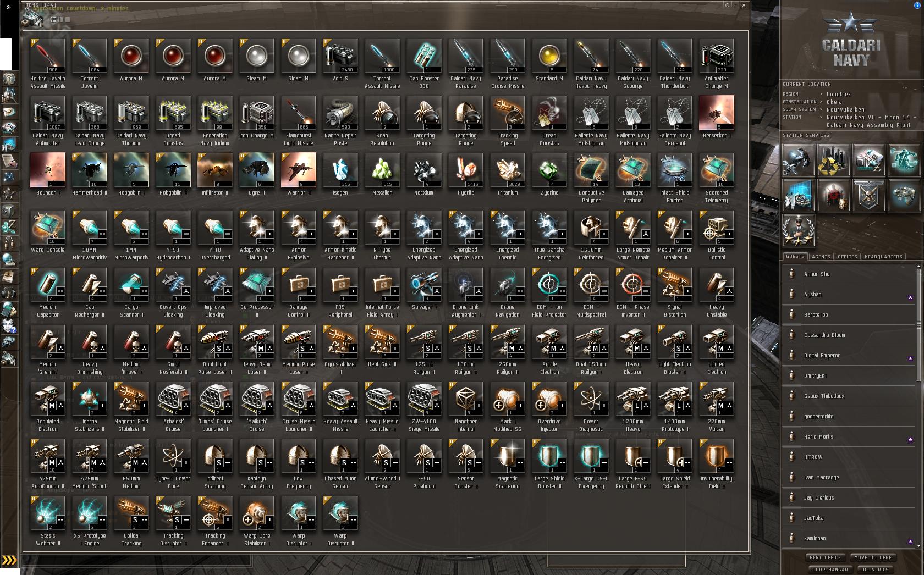
Task: Click the Deliveries button
Action: point(875,570)
